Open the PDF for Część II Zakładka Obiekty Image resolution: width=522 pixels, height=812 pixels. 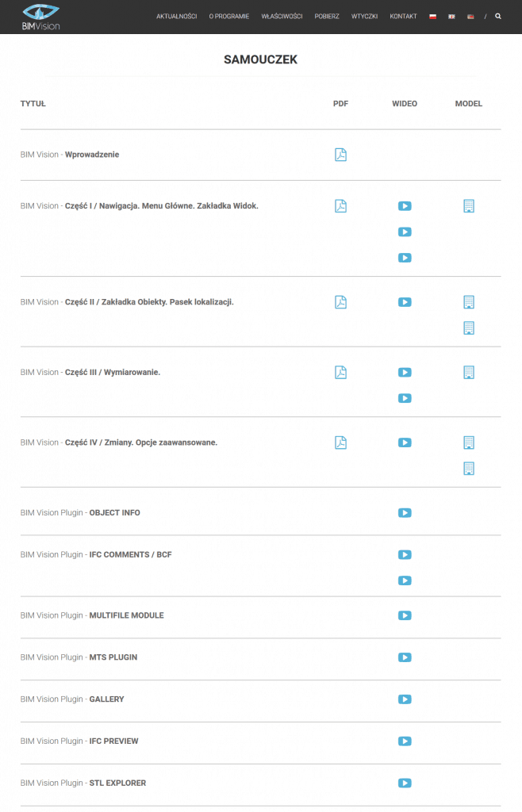click(x=340, y=302)
